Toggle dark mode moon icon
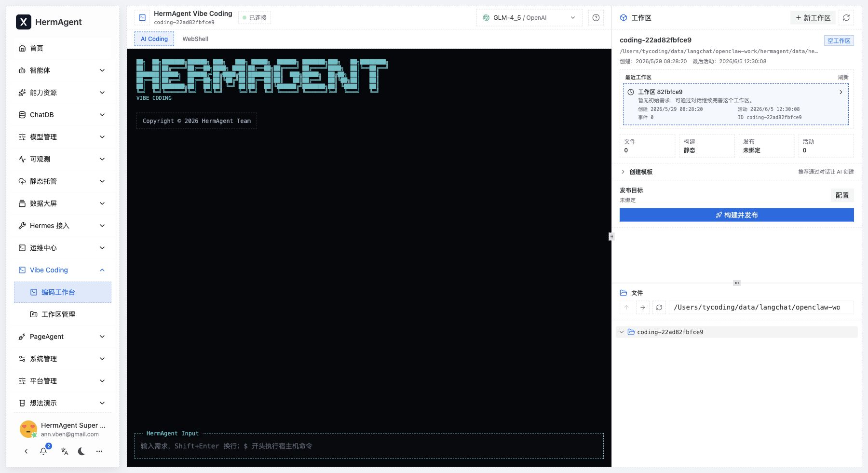868x473 pixels. click(81, 451)
